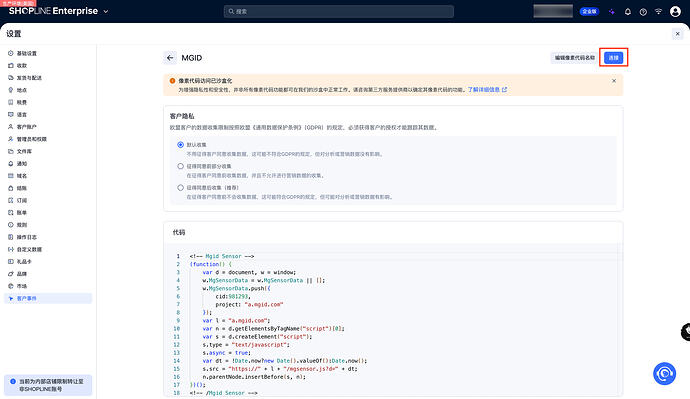Click the 礼品卡 gift card icon
Viewport: 690px width, 399px height.
coord(11,262)
